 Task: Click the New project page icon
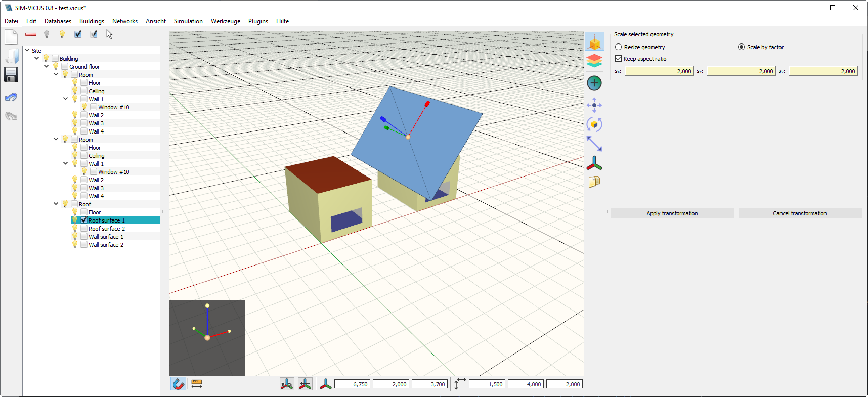[11, 37]
